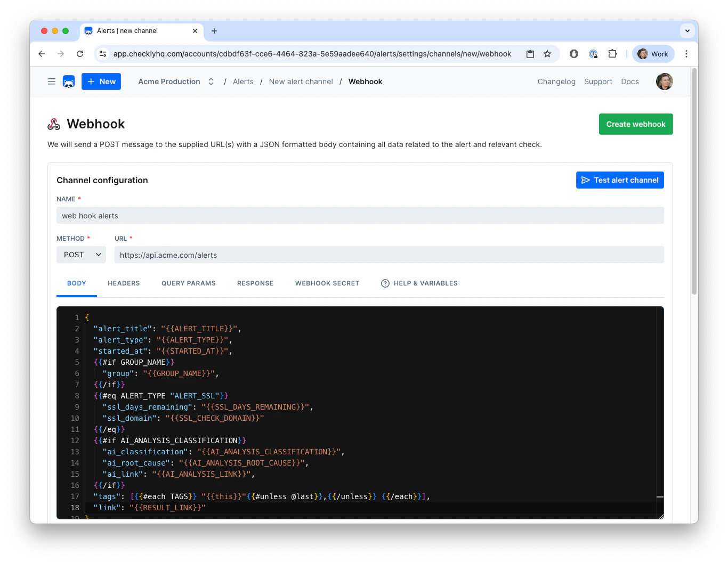Click the Checkly raccoon logo
The image size is (728, 563).
click(x=69, y=81)
